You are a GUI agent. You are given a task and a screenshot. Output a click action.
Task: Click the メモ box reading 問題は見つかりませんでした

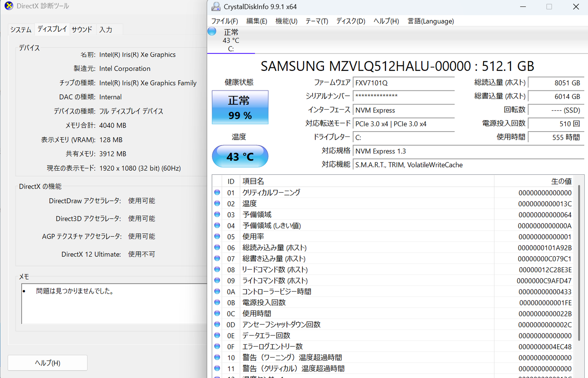coord(114,303)
